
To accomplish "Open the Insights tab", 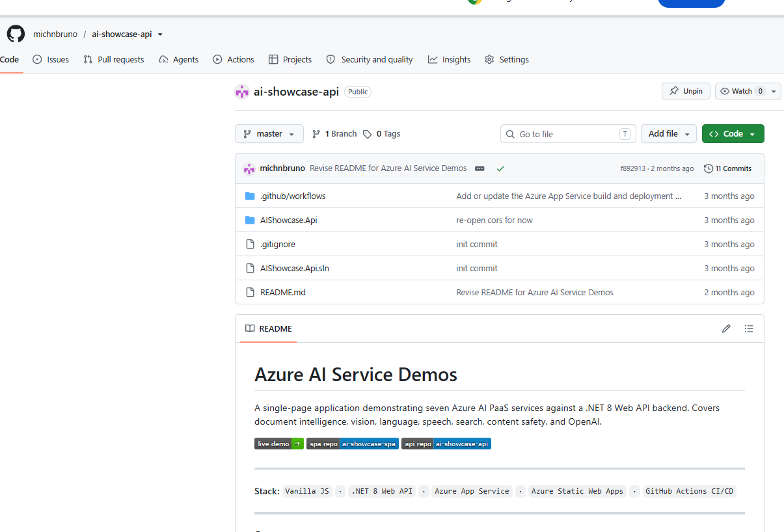I will 449,59.
